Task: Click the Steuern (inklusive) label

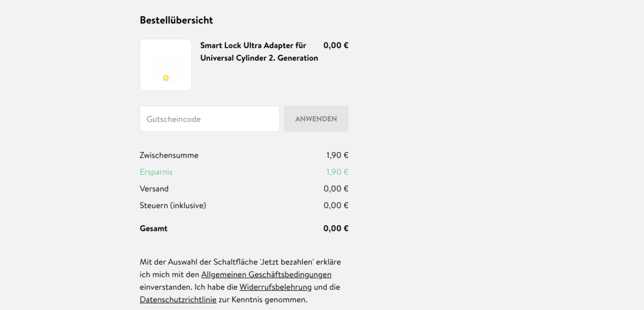Action: (x=173, y=206)
